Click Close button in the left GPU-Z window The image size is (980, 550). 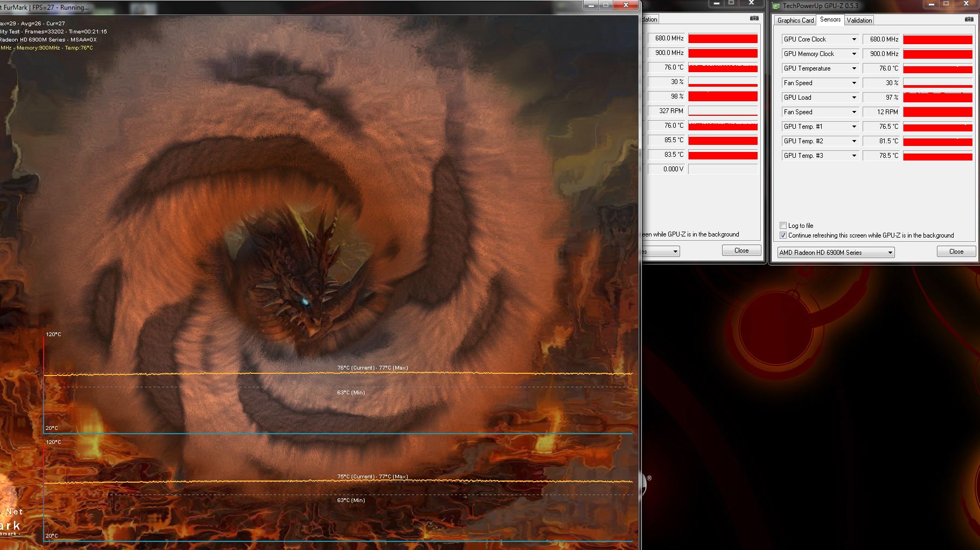(x=741, y=250)
